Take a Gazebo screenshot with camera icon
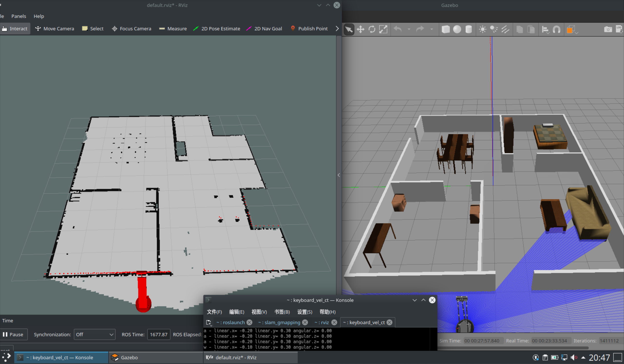Viewport: 624px width, 364px height. [x=608, y=29]
